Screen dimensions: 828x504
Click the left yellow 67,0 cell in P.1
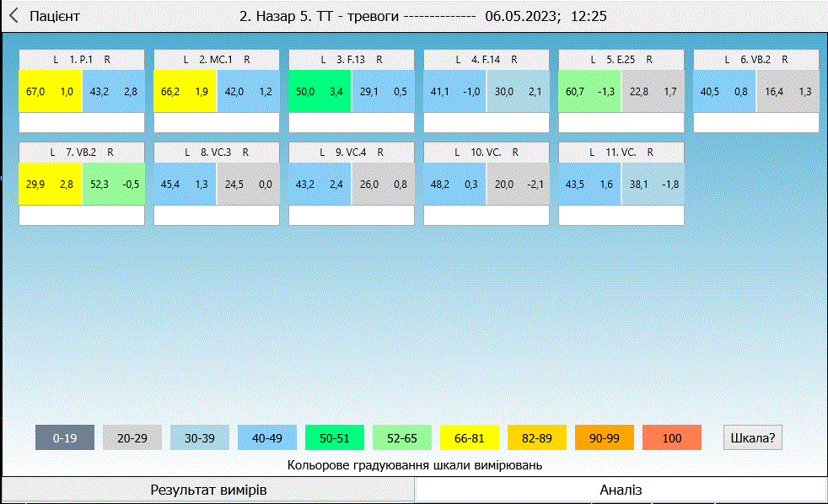pos(51,92)
